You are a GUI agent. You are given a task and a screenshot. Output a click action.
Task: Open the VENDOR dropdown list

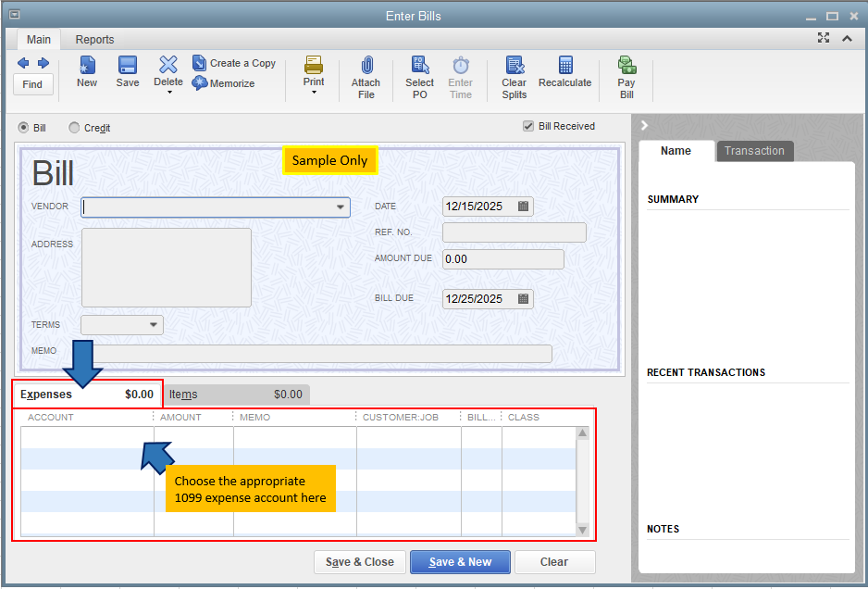tap(341, 207)
